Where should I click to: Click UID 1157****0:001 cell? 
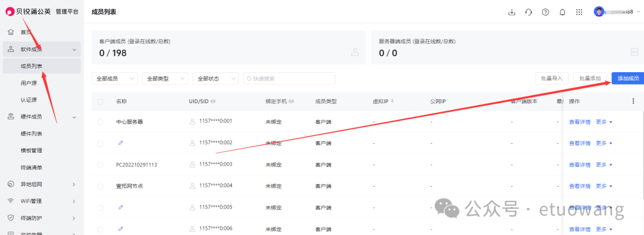216,121
